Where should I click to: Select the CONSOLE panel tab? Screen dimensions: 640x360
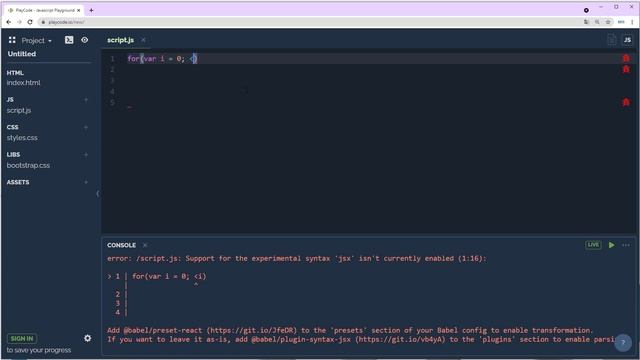coord(121,245)
